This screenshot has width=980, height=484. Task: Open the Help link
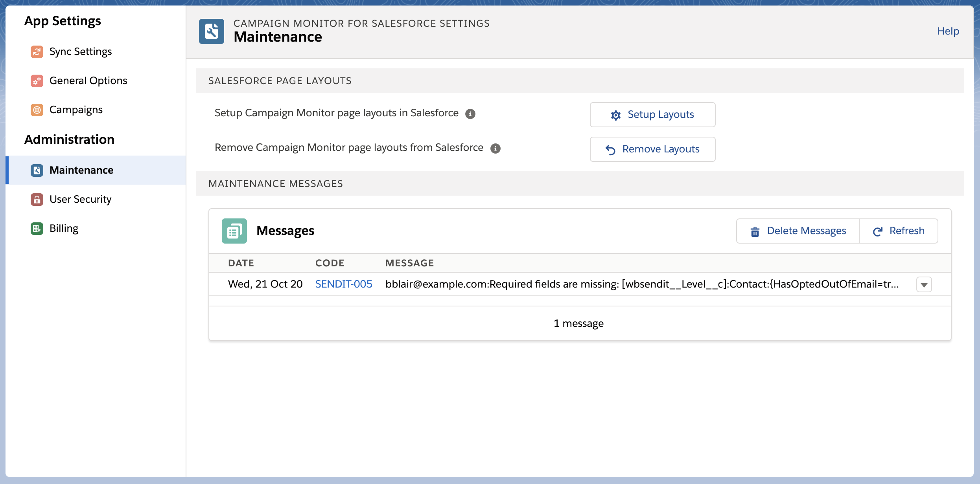click(x=948, y=31)
